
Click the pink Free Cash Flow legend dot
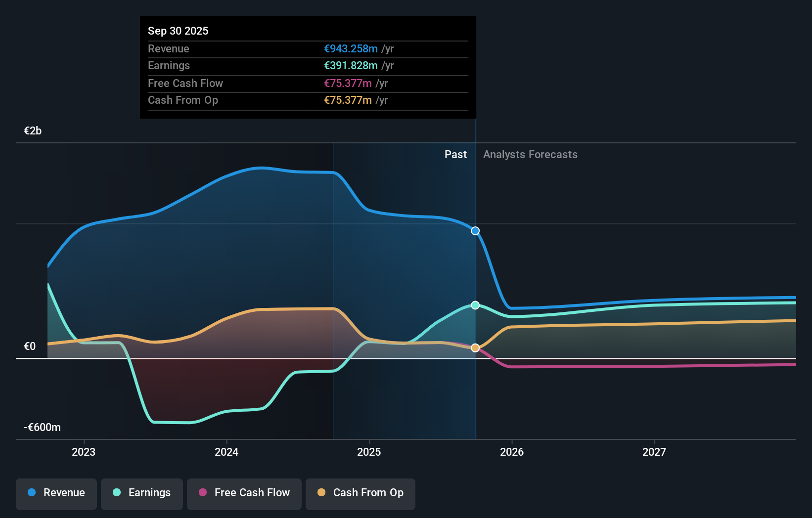tap(203, 493)
